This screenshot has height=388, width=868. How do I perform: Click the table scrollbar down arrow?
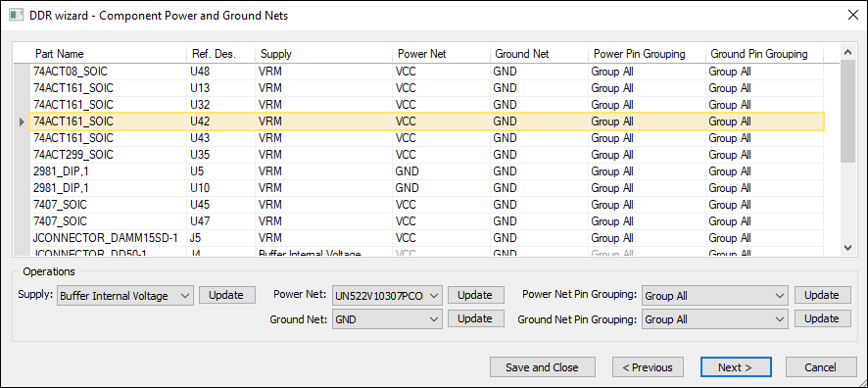coord(847,248)
